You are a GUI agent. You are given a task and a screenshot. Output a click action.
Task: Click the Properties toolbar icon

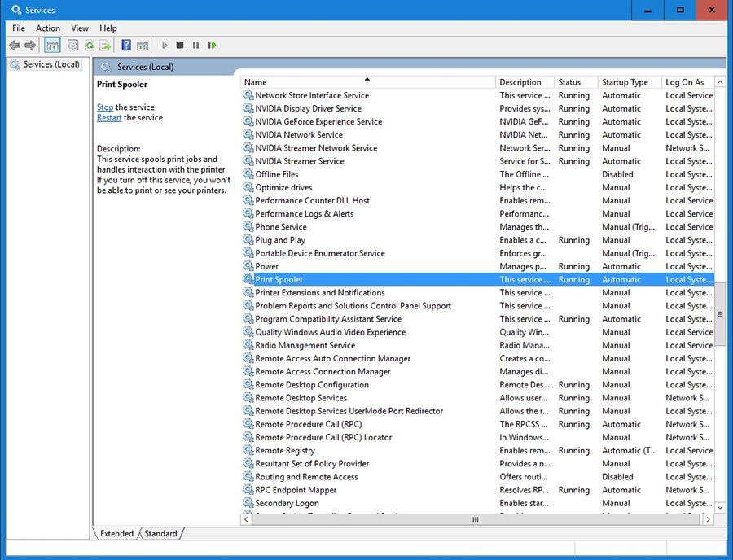point(73,46)
